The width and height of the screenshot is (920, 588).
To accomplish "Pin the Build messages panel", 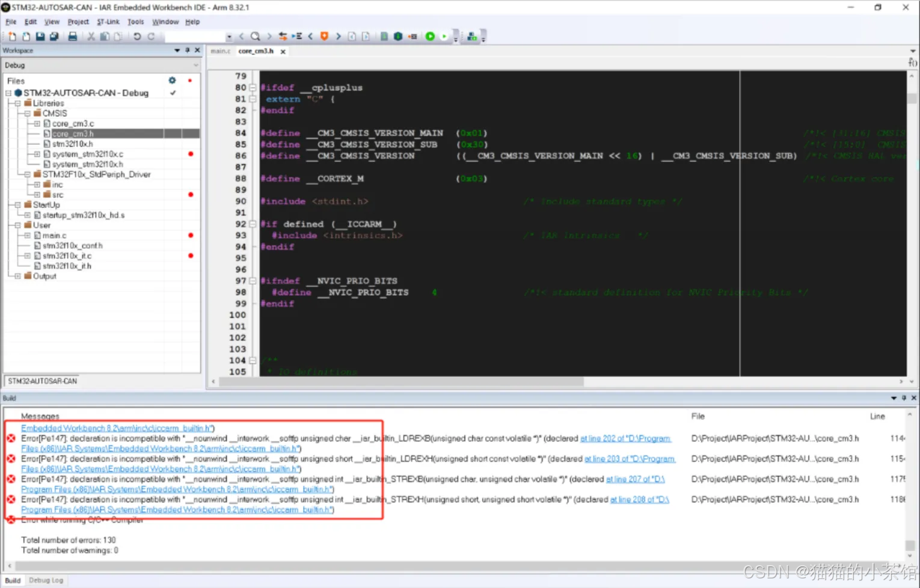I will (x=904, y=398).
